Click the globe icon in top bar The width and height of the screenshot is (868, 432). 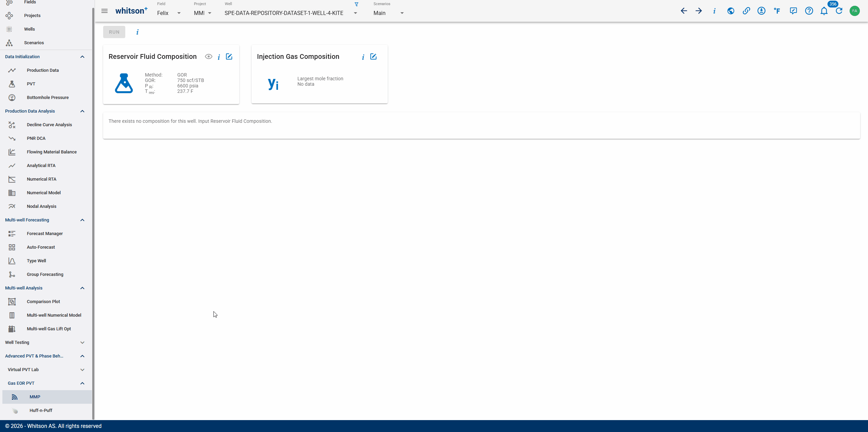(x=730, y=11)
